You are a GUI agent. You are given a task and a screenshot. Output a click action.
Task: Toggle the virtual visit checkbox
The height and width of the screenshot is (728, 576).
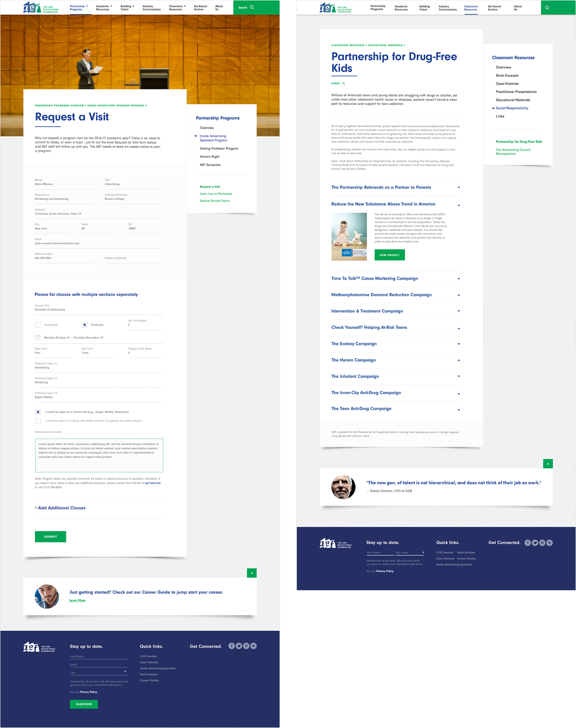pos(38,412)
